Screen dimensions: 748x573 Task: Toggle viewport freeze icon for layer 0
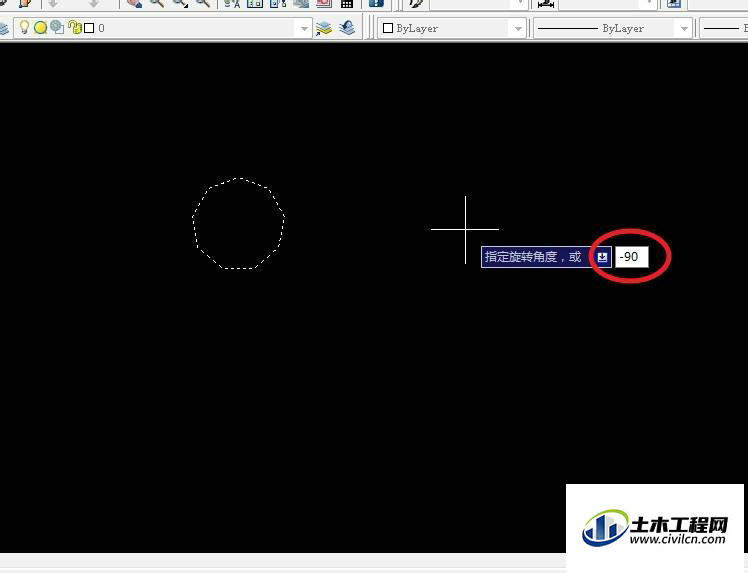[57, 28]
